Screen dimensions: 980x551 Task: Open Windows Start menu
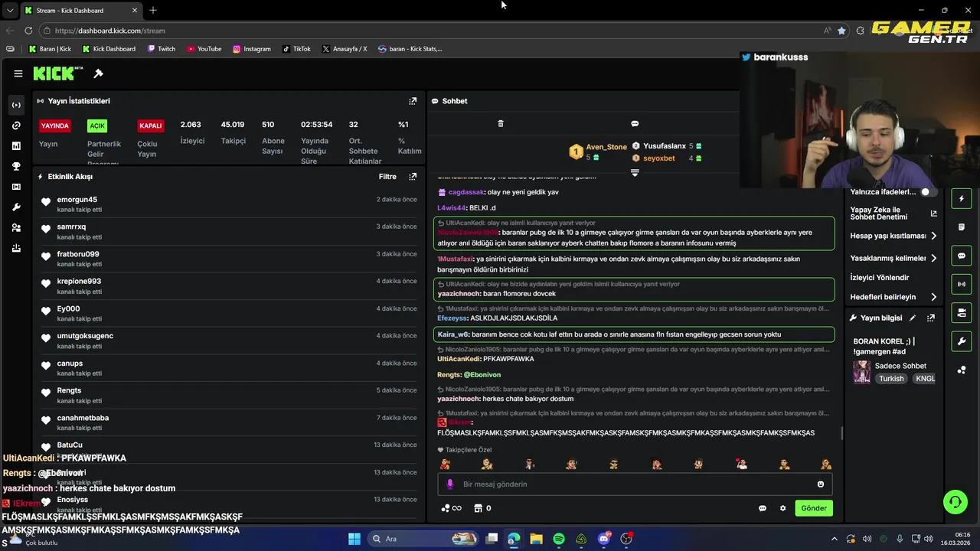pos(354,539)
